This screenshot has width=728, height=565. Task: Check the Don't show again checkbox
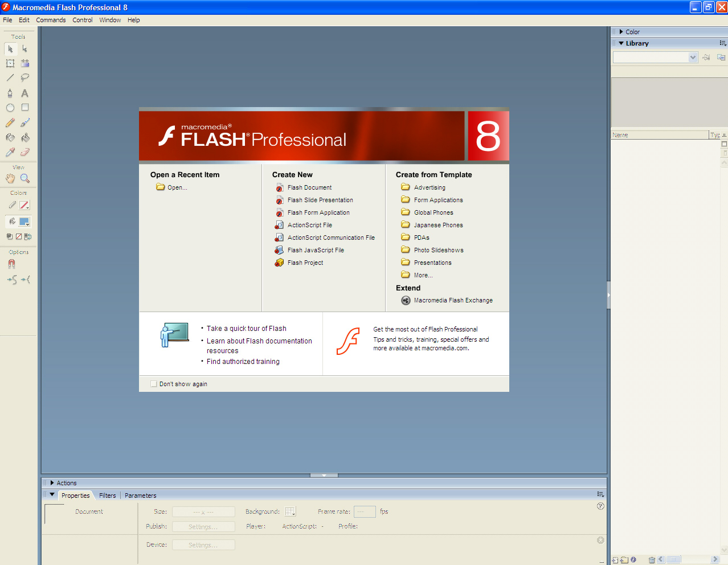pos(154,384)
